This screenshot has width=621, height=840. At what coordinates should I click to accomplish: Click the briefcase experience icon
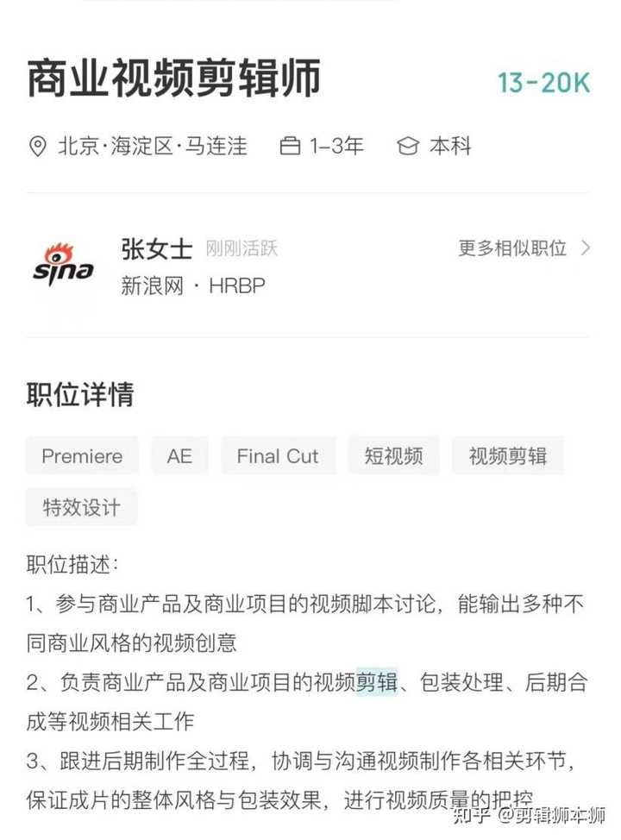coord(289,146)
